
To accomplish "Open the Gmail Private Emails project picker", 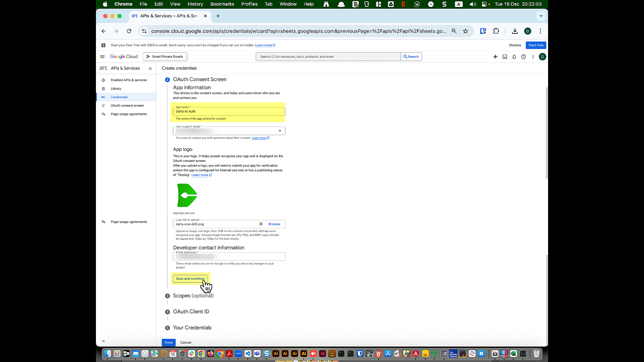I will [165, 57].
